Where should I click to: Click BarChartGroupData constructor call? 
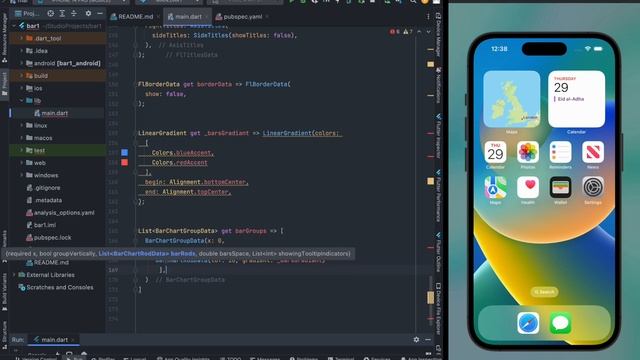[x=175, y=241]
